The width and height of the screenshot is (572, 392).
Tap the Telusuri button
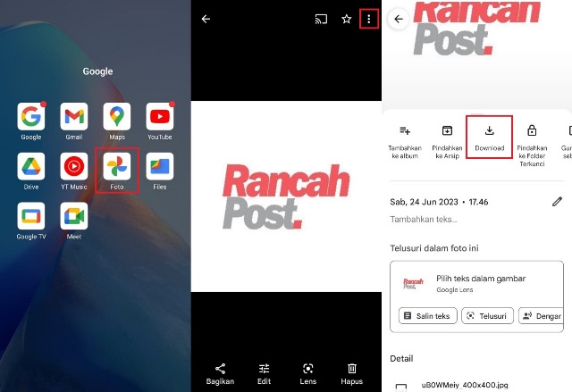coord(487,316)
